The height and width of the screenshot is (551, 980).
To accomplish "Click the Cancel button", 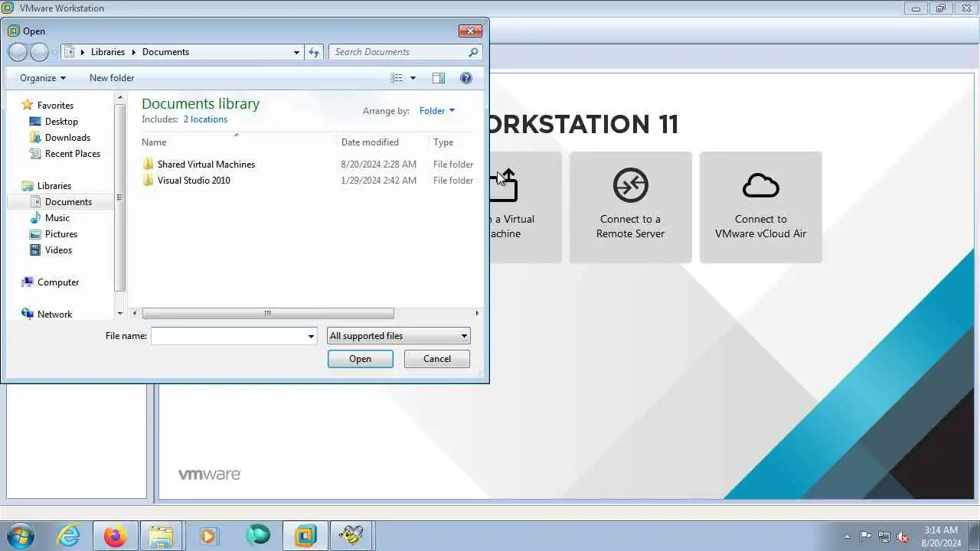I will 437,359.
